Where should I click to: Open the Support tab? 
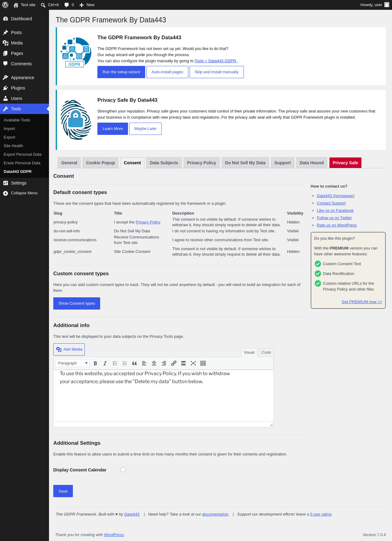(x=283, y=163)
